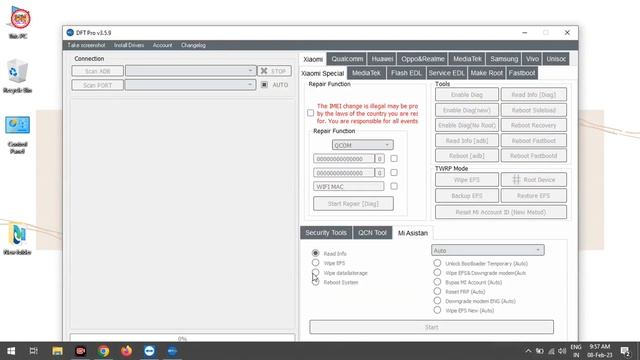Open the red recorder app in taskbar
The width and height of the screenshot is (640, 360).
coord(80,351)
